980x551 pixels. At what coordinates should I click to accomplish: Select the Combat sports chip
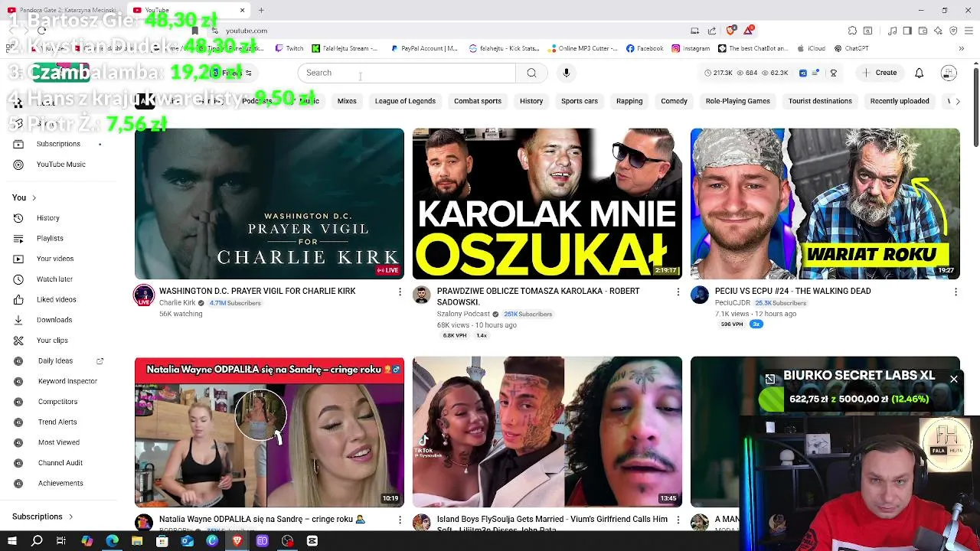478,101
